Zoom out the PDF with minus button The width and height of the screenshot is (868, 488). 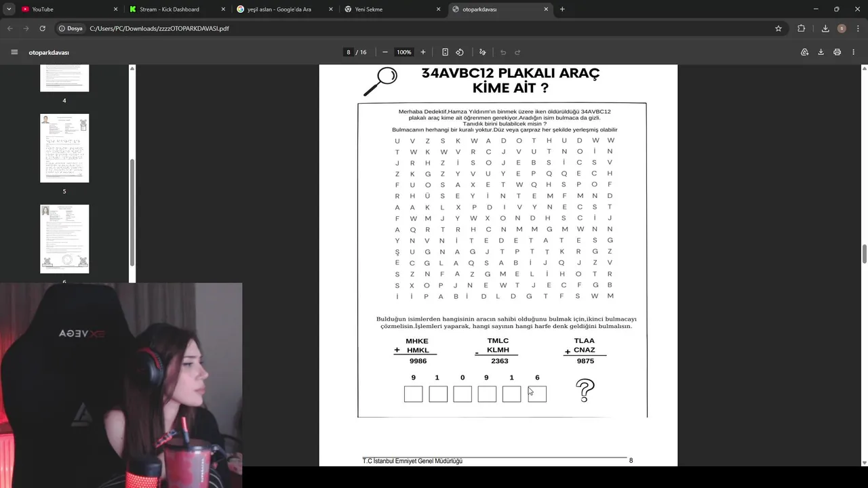tap(385, 52)
